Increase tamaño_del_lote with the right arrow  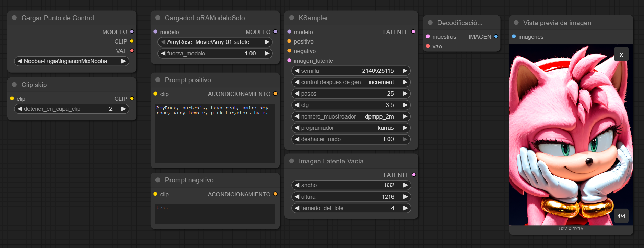406,208
